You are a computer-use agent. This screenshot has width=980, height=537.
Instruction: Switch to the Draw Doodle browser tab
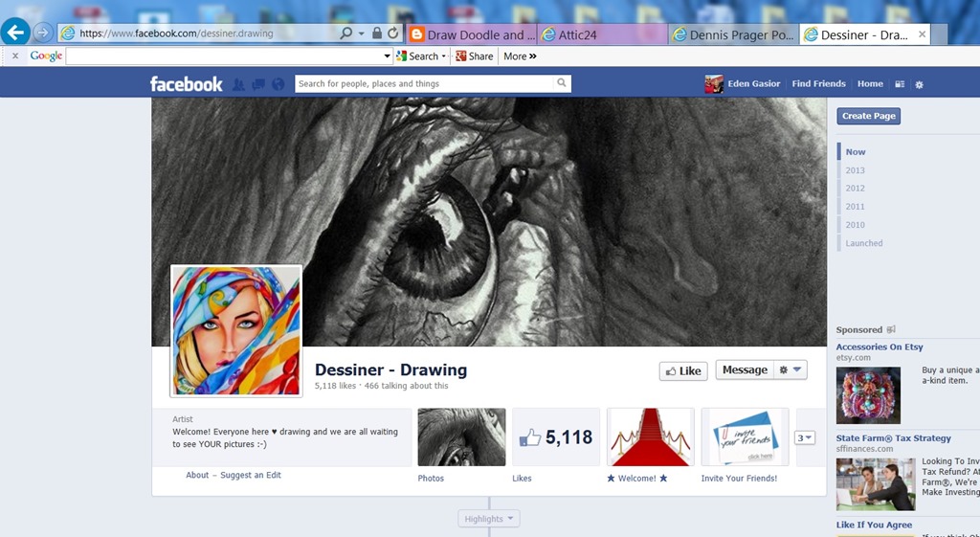[x=472, y=35]
